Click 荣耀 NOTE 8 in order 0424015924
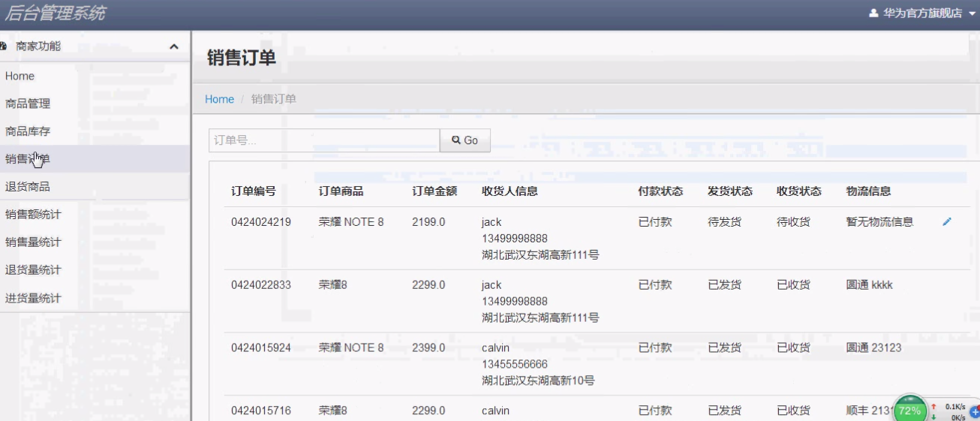This screenshot has width=980, height=421. [351, 348]
